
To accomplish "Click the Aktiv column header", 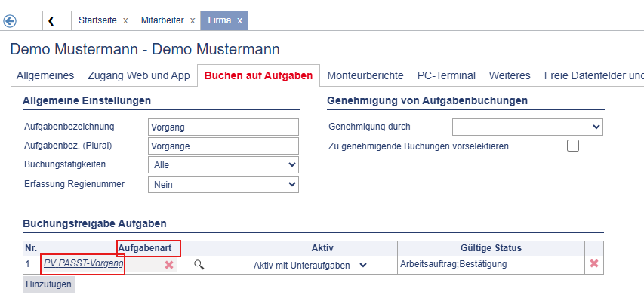I will 322,247.
